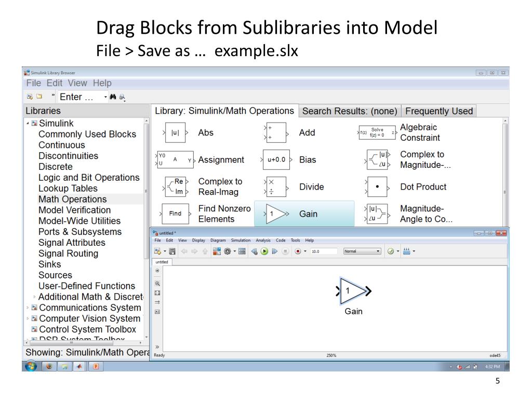Viewport: 532px width, 399px height.
Task: Select the Sinks library
Action: pyautogui.click(x=49, y=264)
